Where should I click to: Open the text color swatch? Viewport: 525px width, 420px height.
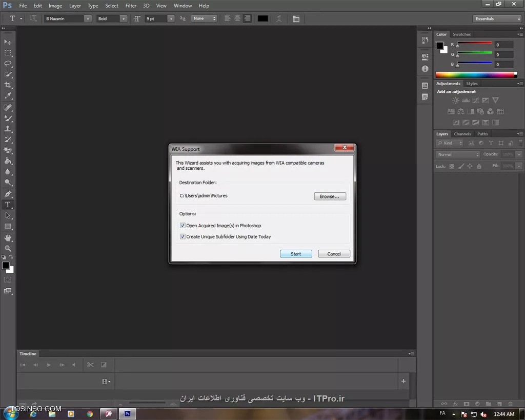click(x=263, y=19)
